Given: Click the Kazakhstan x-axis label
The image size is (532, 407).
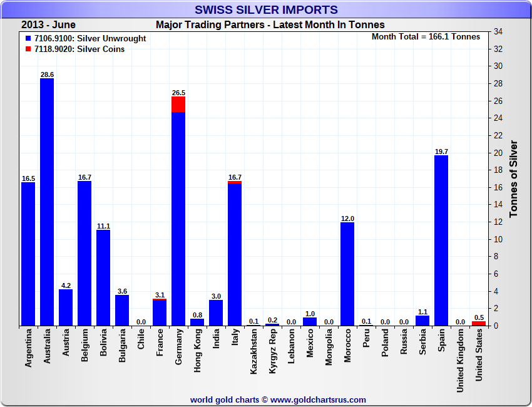Looking at the screenshot, I should (253, 352).
